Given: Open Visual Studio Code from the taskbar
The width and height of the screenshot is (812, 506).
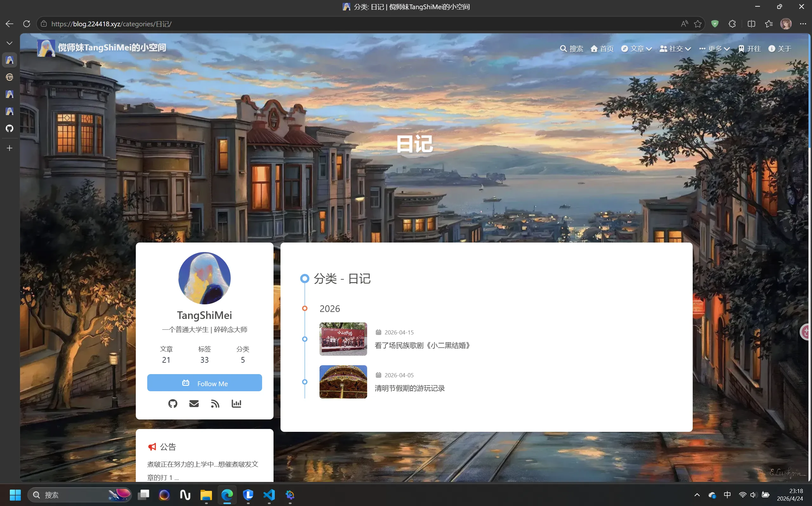Looking at the screenshot, I should 269,495.
